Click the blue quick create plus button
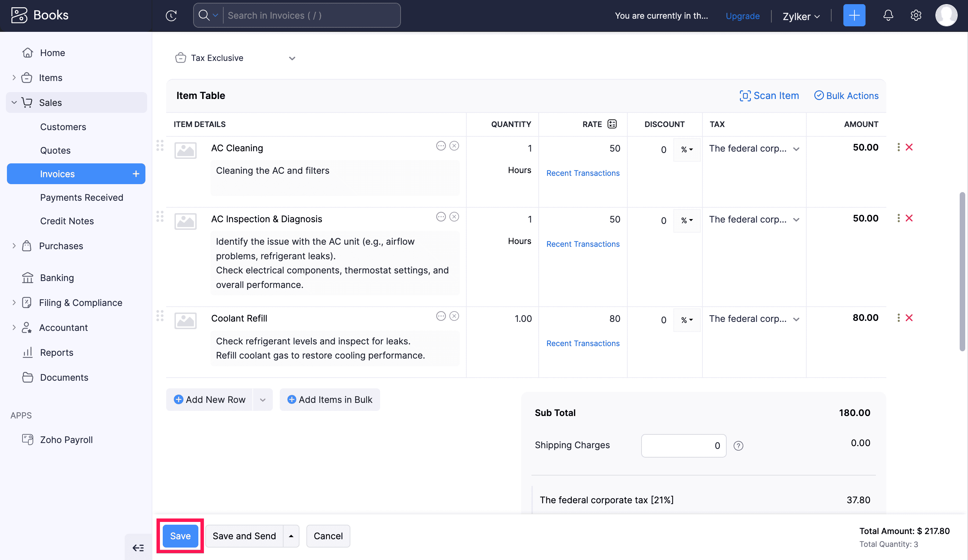This screenshot has height=560, width=968. pos(854,16)
